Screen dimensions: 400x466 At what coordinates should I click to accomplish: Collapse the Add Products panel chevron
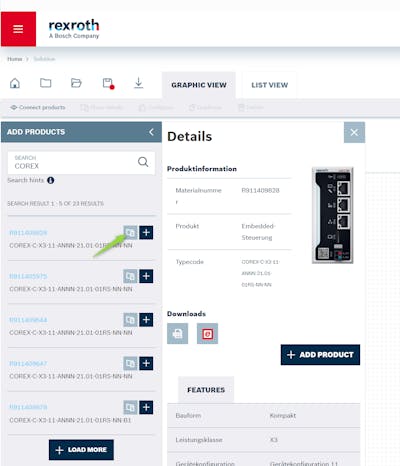[151, 132]
